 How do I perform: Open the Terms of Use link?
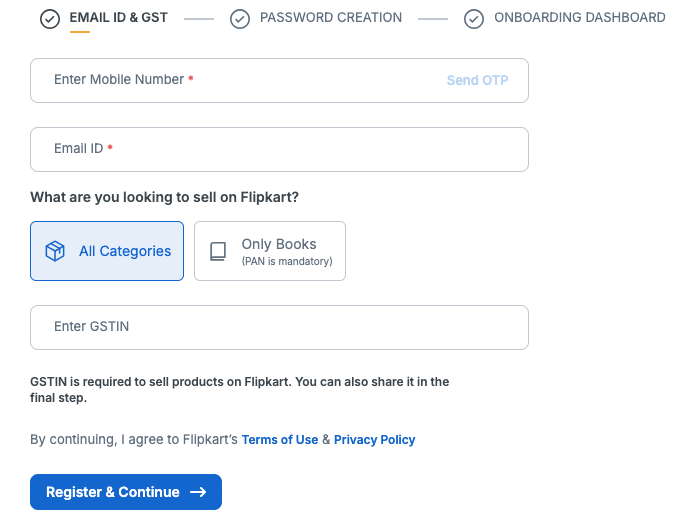pyautogui.click(x=280, y=440)
